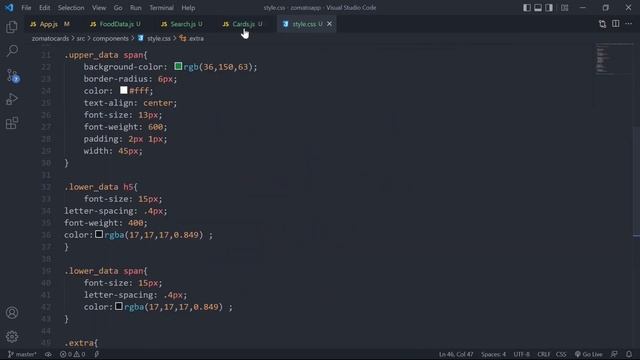Open the span rgba color swatch on line 42
Screen dimensions: 640x360
tap(119, 306)
